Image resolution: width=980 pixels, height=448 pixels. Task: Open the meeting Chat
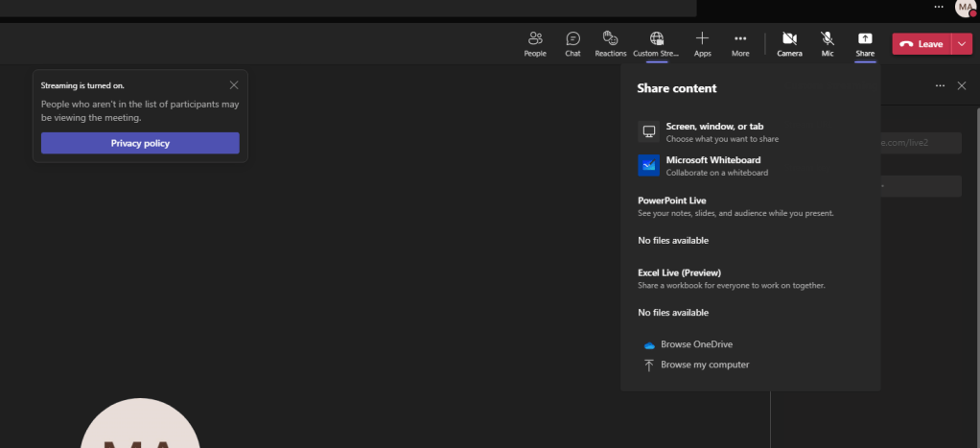coord(572,43)
